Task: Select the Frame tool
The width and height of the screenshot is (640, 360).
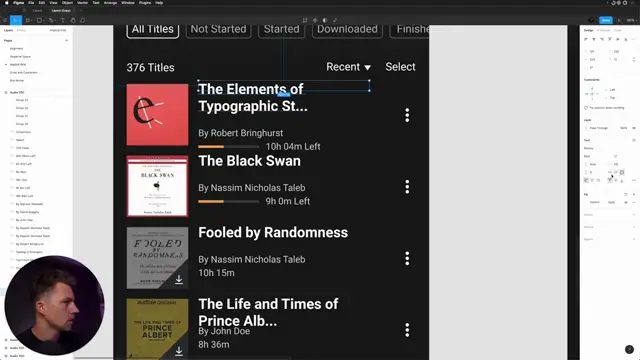Action: [27, 20]
